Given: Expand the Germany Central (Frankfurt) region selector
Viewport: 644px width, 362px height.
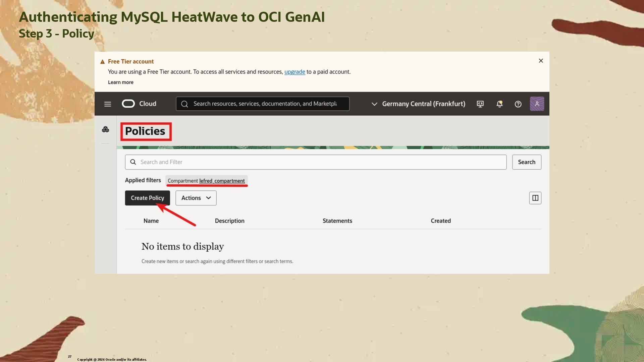Looking at the screenshot, I should [418, 104].
